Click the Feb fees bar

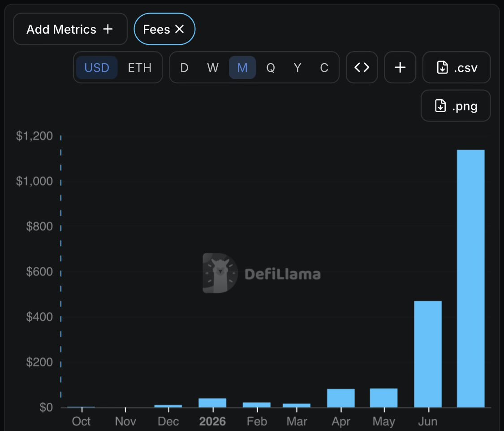[x=257, y=405]
